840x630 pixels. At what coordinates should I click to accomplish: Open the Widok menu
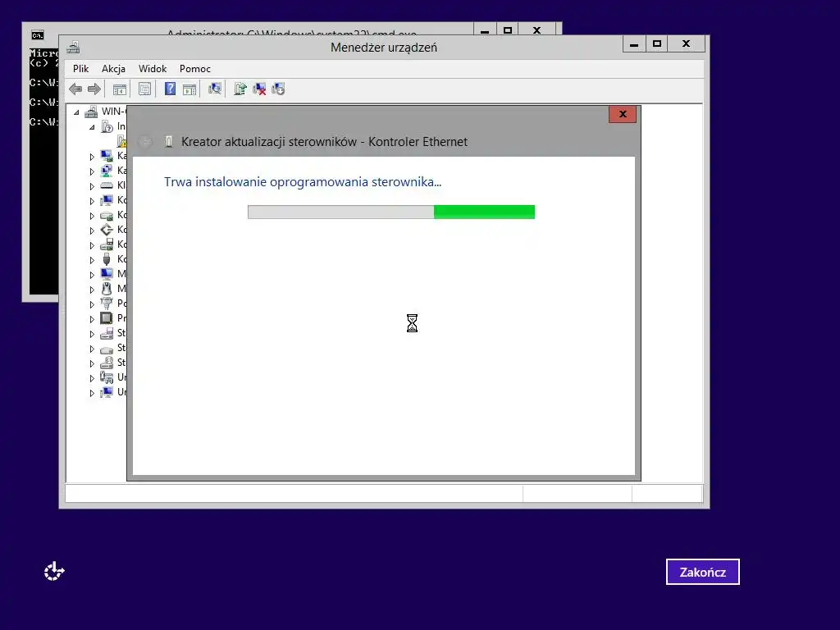coord(153,69)
